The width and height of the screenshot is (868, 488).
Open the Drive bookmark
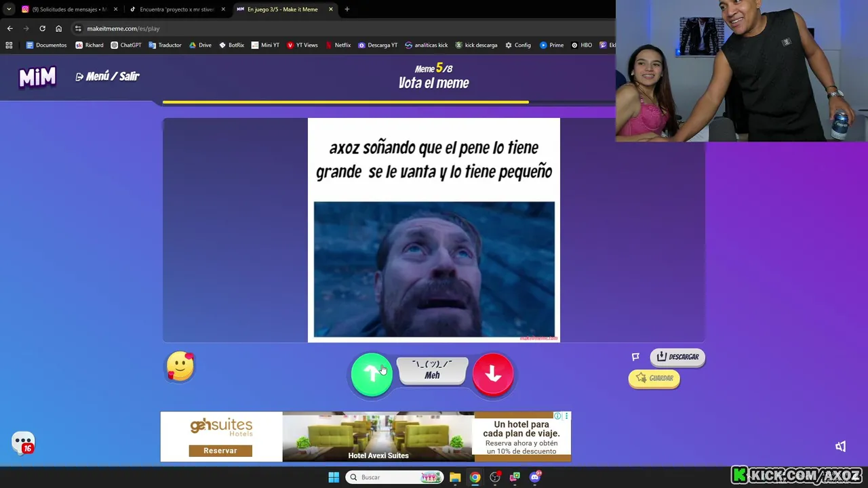click(x=200, y=45)
